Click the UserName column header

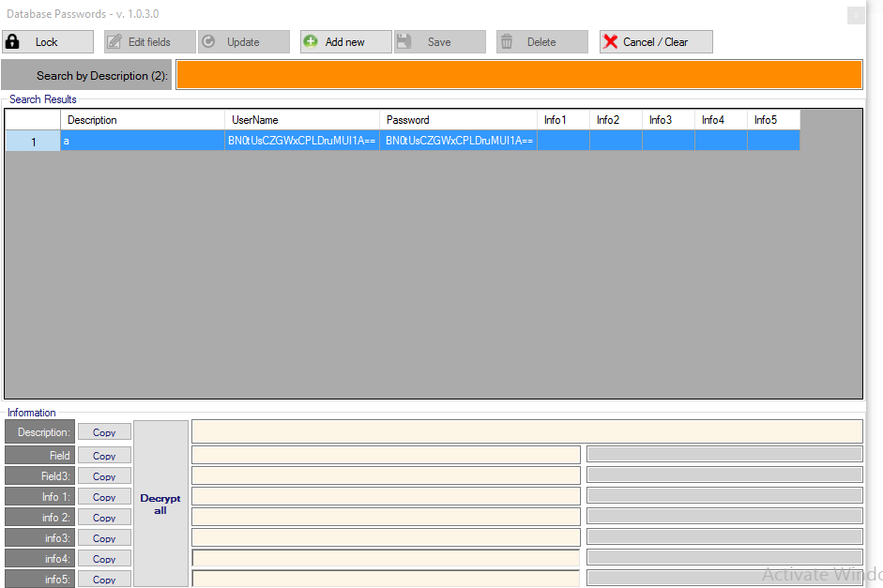click(x=302, y=120)
